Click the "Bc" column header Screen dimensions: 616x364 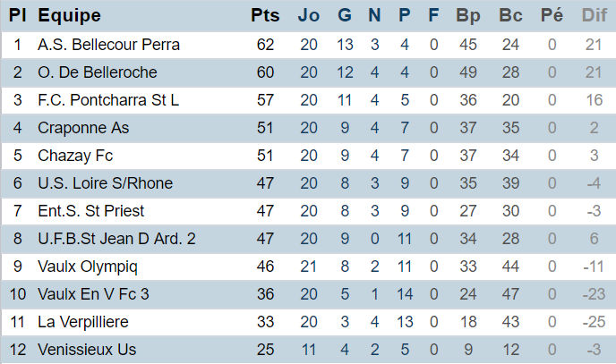(x=510, y=15)
